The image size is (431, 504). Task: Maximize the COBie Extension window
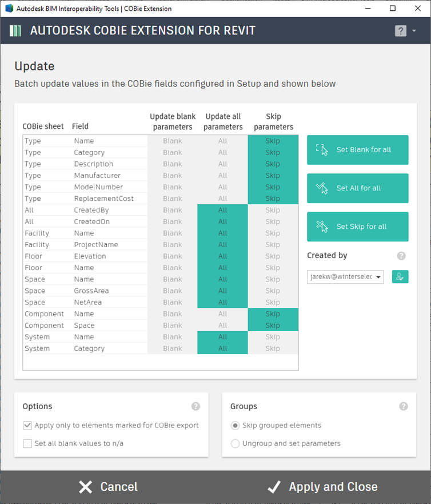tap(393, 9)
